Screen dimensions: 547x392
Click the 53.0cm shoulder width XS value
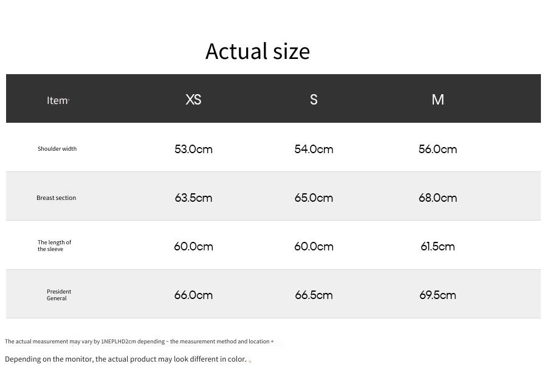[193, 150]
